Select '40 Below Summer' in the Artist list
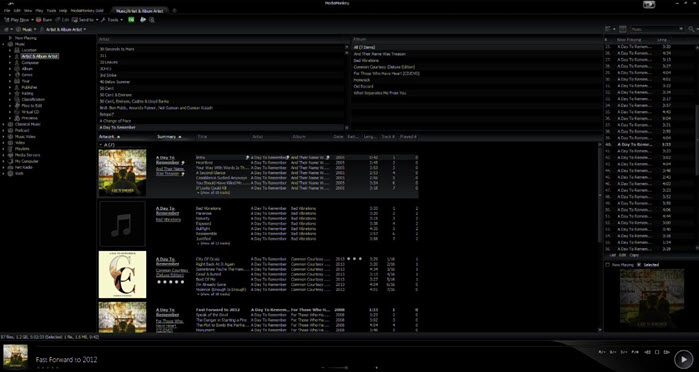 point(115,82)
